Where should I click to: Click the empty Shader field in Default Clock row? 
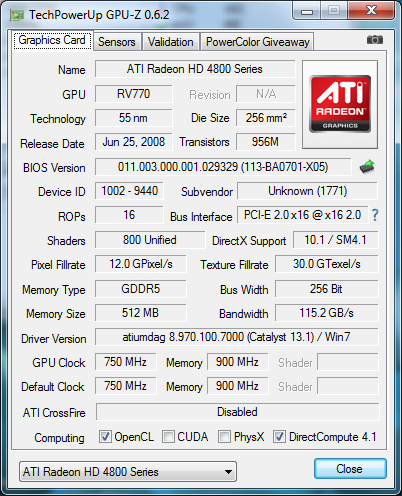tap(348, 386)
